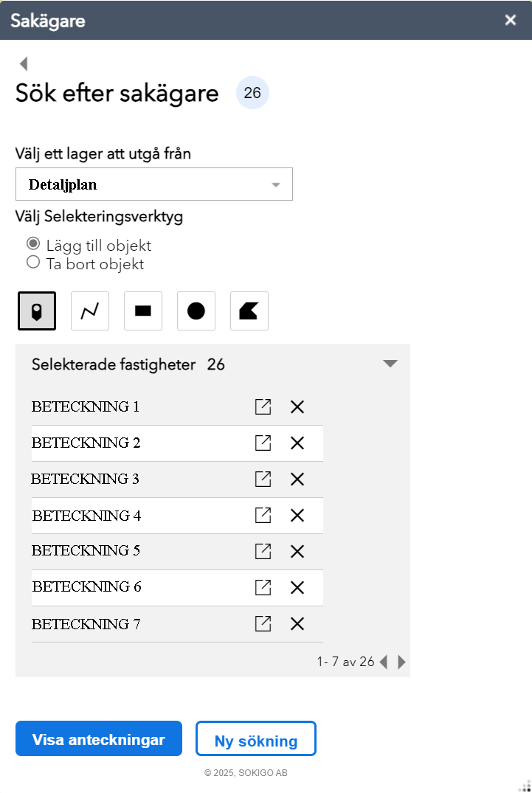The width and height of the screenshot is (532, 793).
Task: Start a new search with Ny sökning
Action: (256, 739)
